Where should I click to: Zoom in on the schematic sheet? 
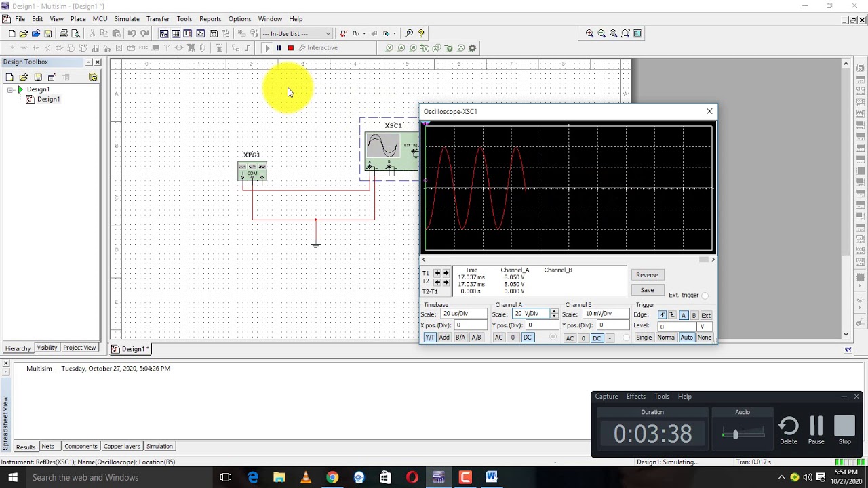589,33
